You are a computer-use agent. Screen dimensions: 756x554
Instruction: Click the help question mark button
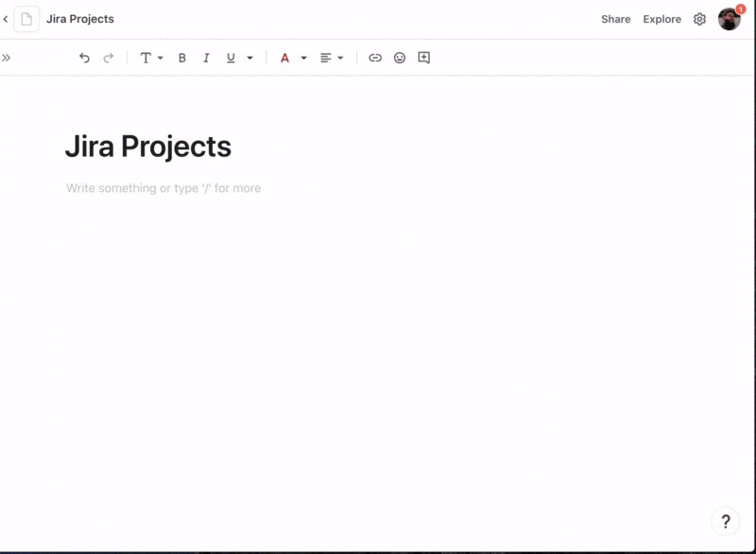coord(726,522)
